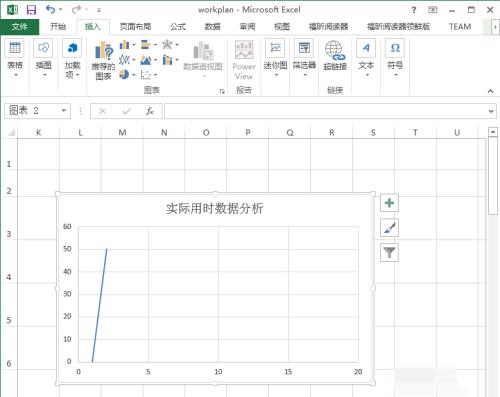Screen dimensions: 500x397
Task: Click the fx Insert Function button
Action: pos(150,111)
